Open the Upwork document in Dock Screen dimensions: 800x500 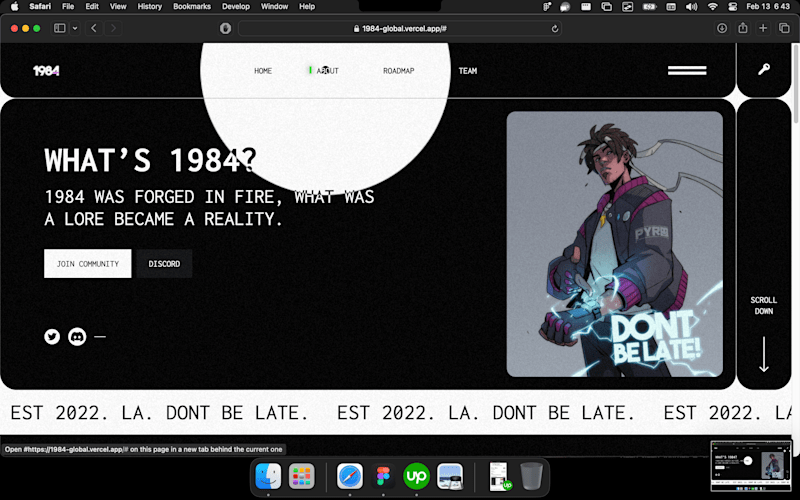pos(499,476)
